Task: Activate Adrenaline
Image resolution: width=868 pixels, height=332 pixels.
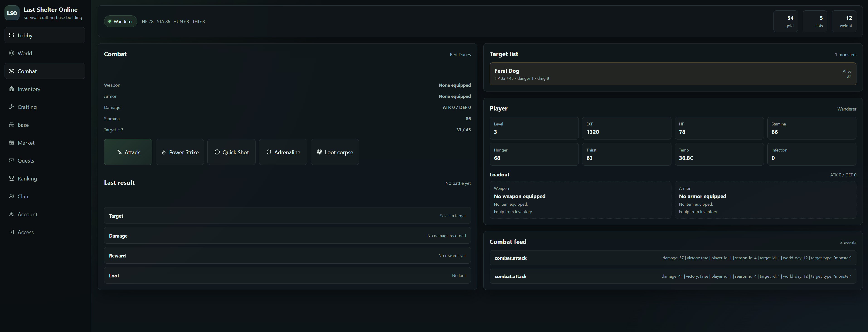Action: click(x=283, y=152)
